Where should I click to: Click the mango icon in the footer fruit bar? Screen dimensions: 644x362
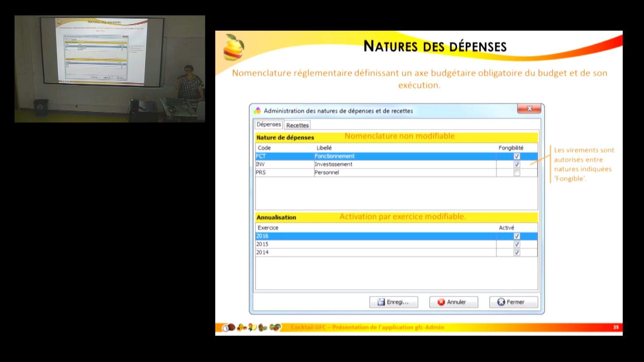pos(252,327)
